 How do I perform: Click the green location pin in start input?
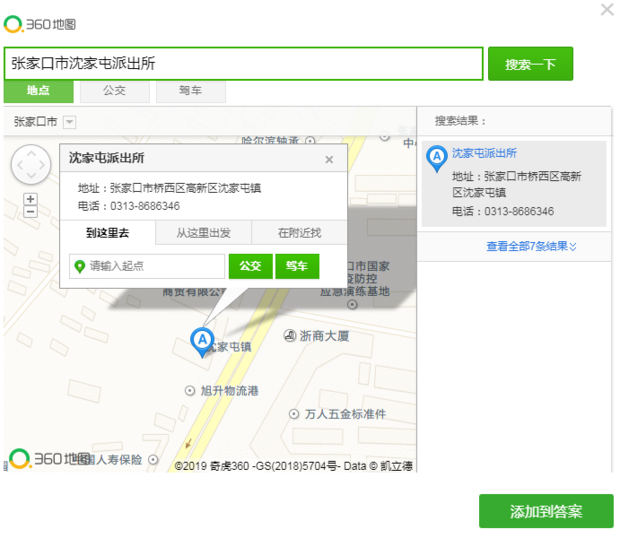pyautogui.click(x=80, y=266)
